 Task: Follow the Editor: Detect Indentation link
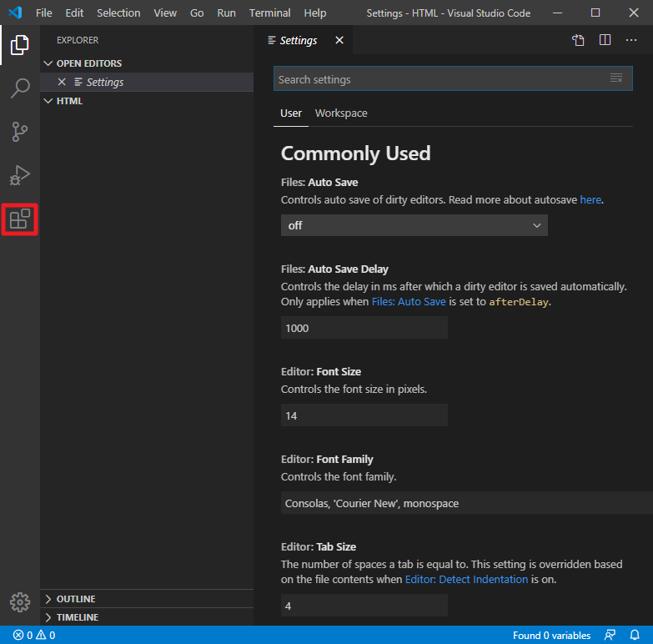coord(466,580)
